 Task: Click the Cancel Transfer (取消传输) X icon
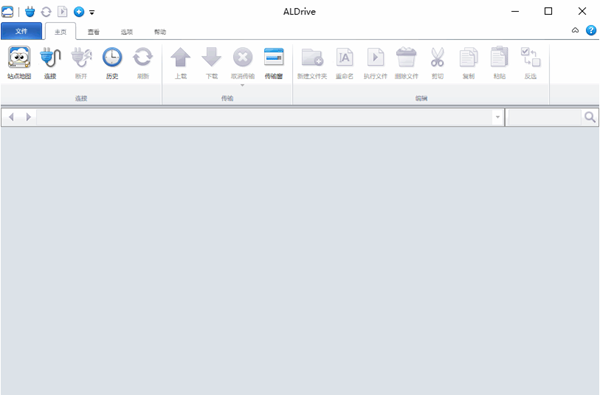click(x=243, y=57)
